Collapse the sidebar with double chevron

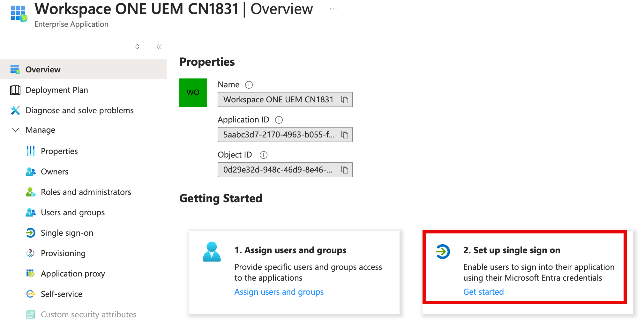point(159,47)
